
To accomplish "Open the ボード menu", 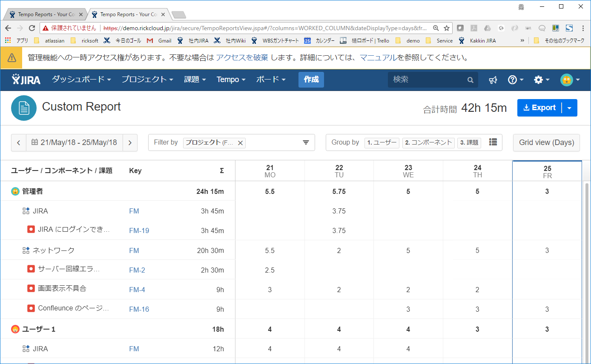I will (271, 80).
